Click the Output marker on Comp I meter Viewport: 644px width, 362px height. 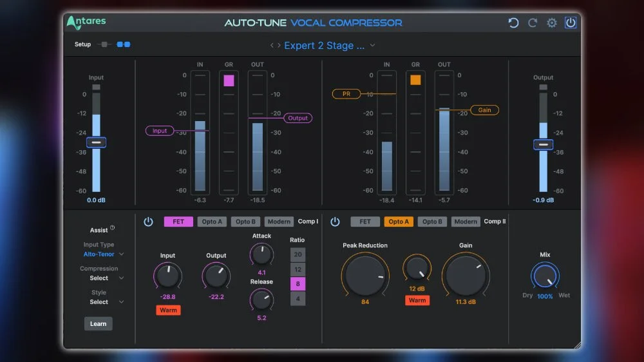pos(298,118)
